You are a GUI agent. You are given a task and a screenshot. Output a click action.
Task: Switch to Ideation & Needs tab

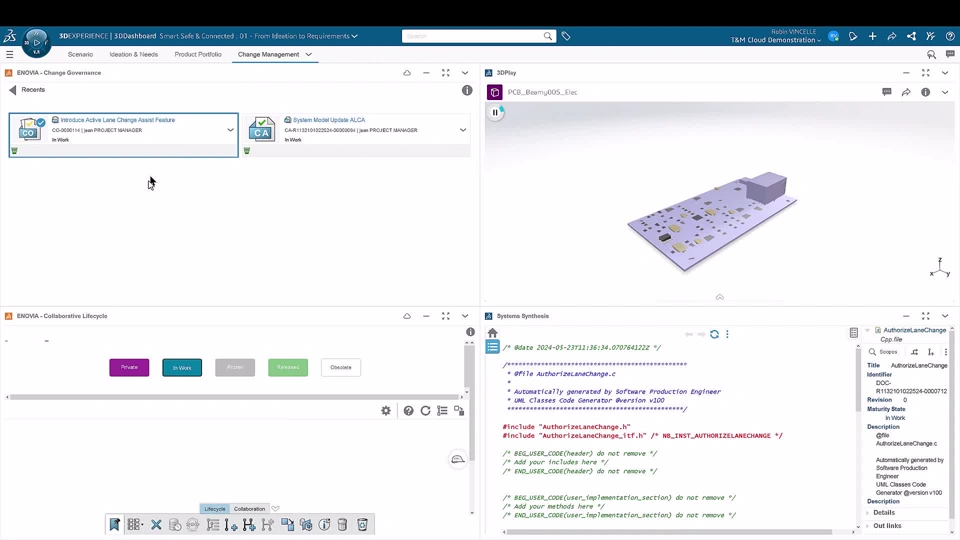(x=133, y=54)
